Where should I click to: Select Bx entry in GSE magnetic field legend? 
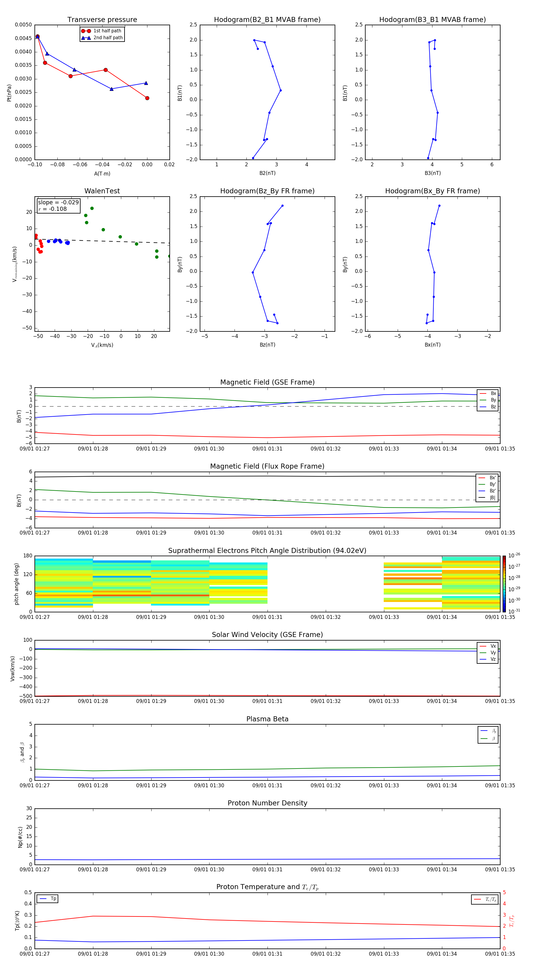click(x=488, y=393)
